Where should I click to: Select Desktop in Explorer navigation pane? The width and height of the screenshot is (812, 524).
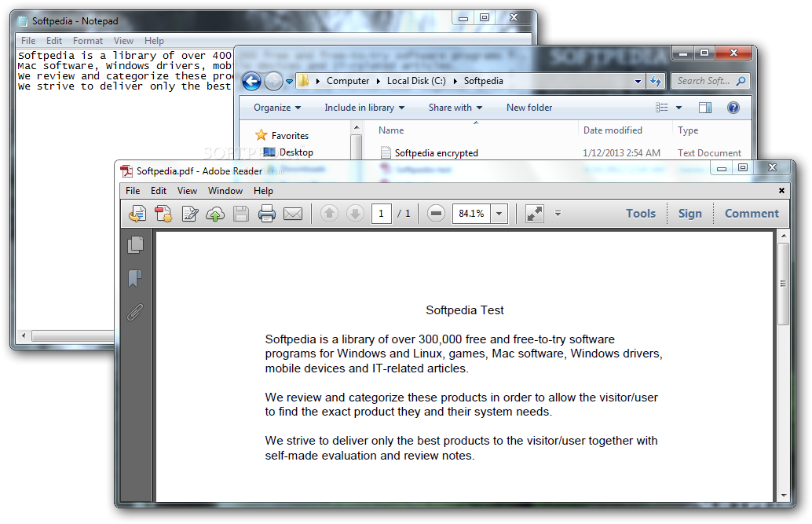click(288, 152)
